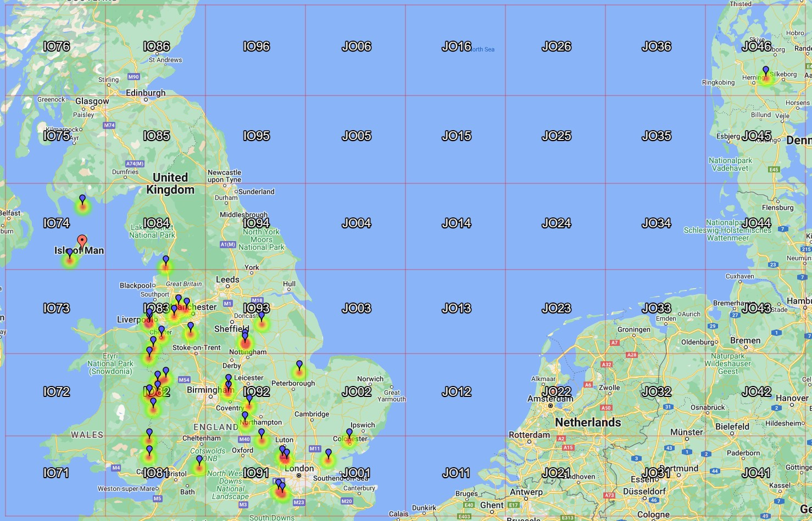Click the Eryri National Park label

click(110, 363)
